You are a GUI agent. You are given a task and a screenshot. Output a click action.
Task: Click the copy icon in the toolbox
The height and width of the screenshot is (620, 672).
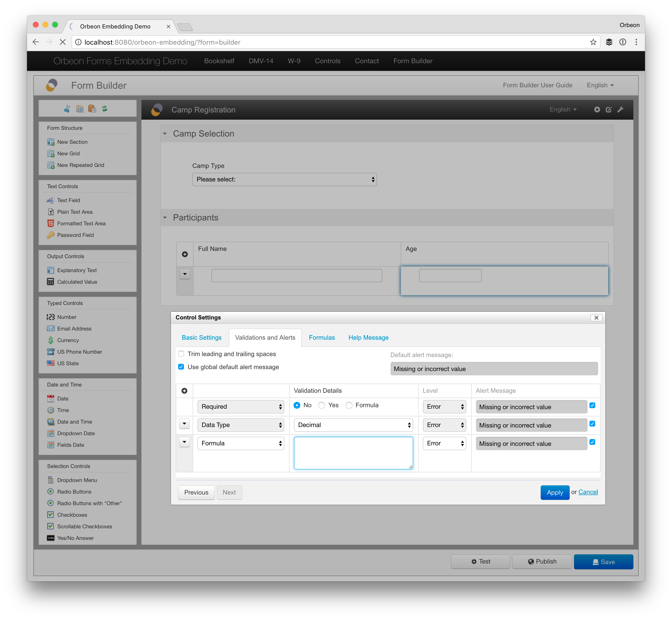[x=80, y=109]
